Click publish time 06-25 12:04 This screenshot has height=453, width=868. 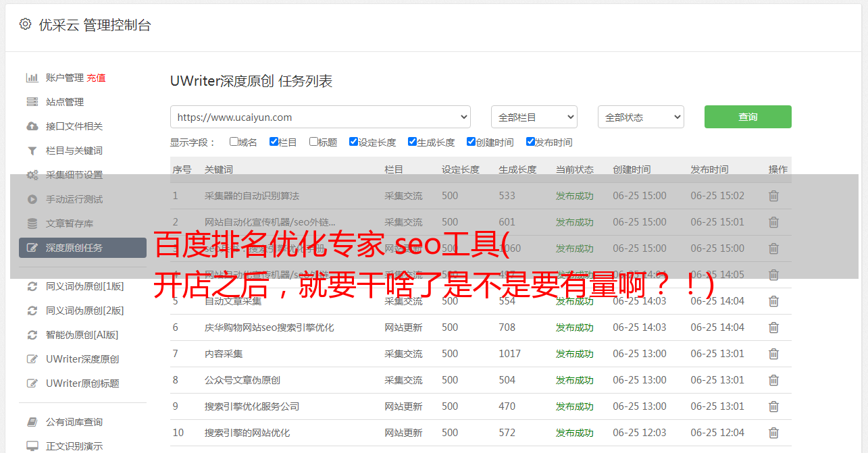coord(717,433)
